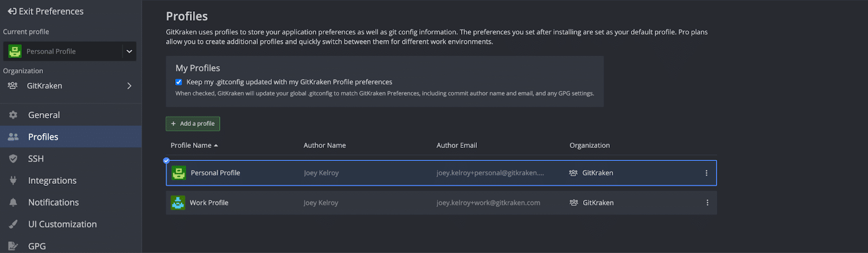Open the Work Profile row's three-dot menu

(x=707, y=203)
